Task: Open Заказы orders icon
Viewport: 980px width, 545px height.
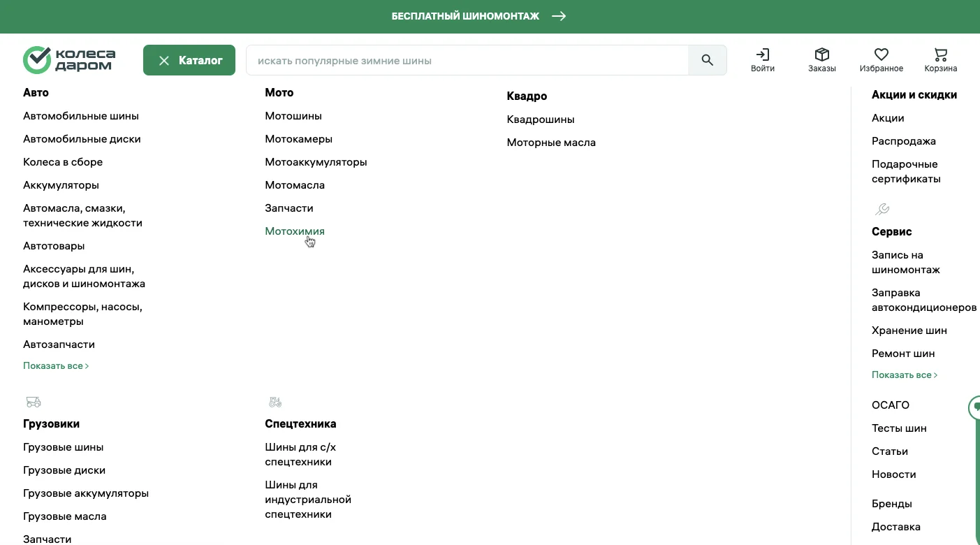Action: (x=821, y=56)
